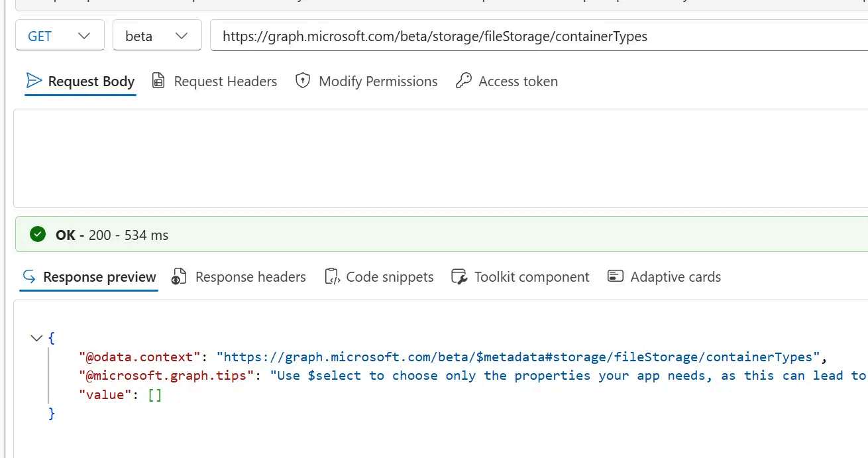Open the Adaptive cards tab
Screen dimensions: 868x458
click(x=664, y=277)
